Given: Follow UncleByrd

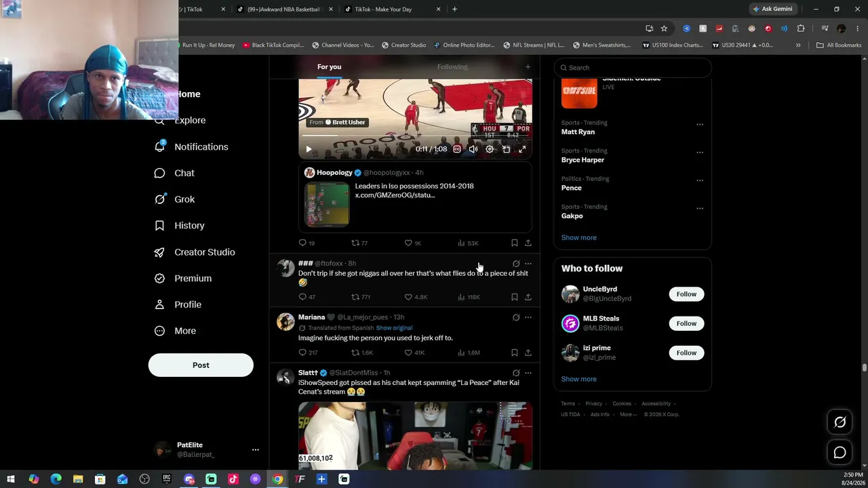Looking at the screenshot, I should [686, 294].
